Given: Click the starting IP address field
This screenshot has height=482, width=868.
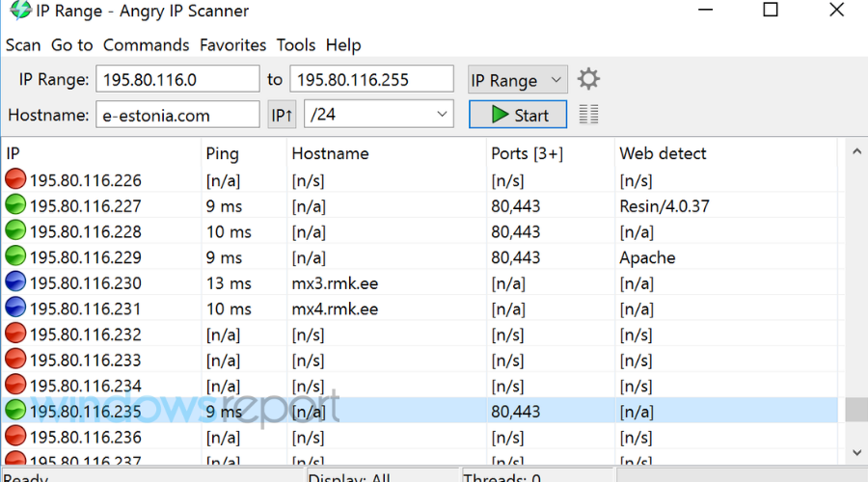Looking at the screenshot, I should (x=177, y=80).
